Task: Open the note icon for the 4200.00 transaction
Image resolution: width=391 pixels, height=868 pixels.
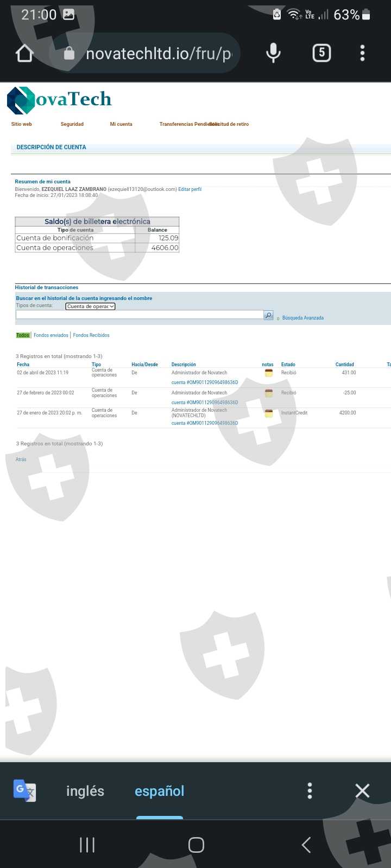Action: tap(269, 413)
